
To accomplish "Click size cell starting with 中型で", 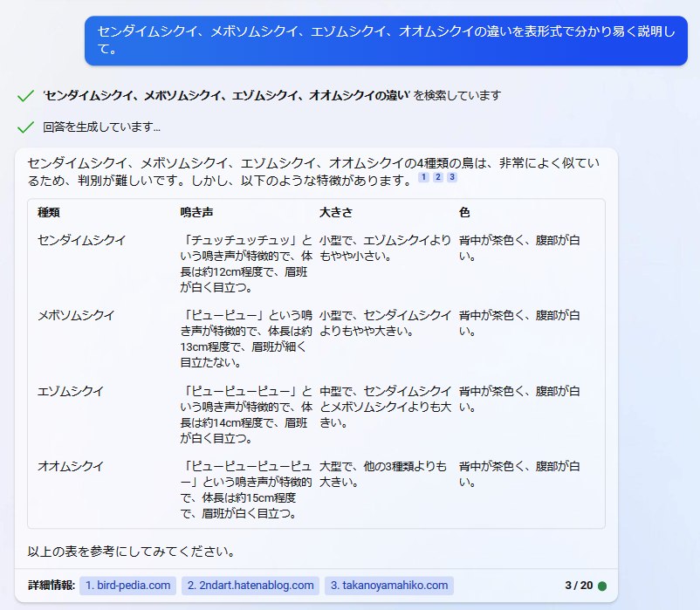I will point(385,407).
